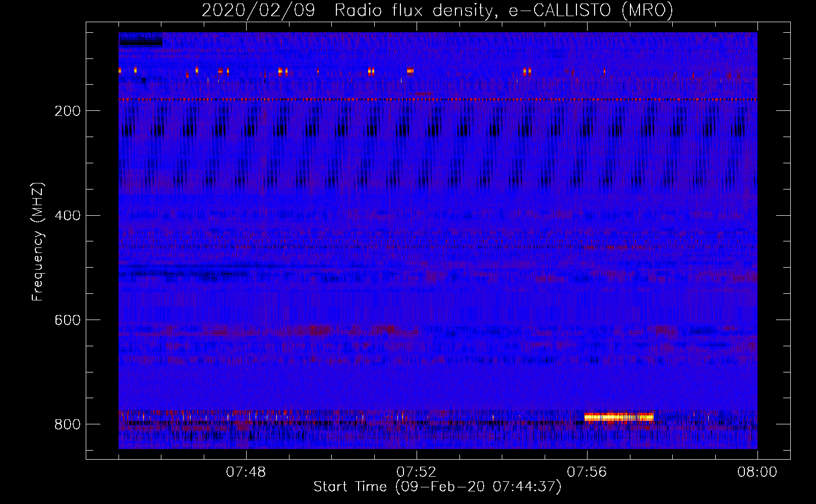Click the plot title '2020/02/09 Radio flux density'

pyautogui.click(x=437, y=11)
